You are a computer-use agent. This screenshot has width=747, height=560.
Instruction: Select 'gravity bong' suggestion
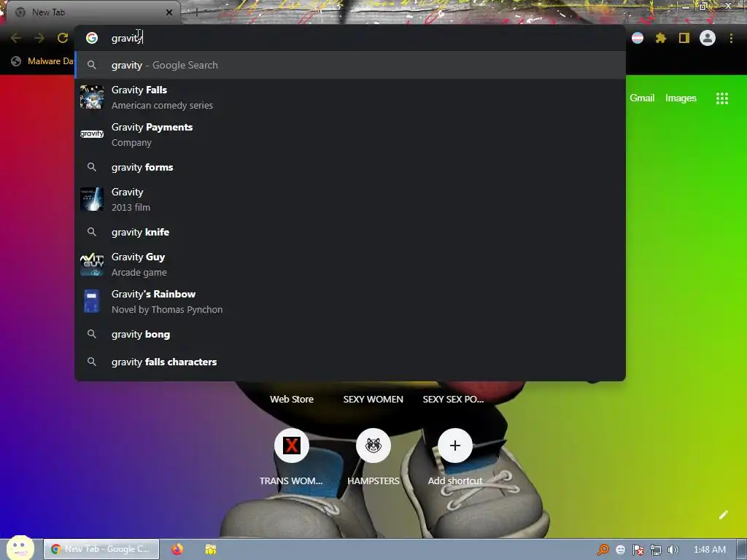tap(349, 334)
